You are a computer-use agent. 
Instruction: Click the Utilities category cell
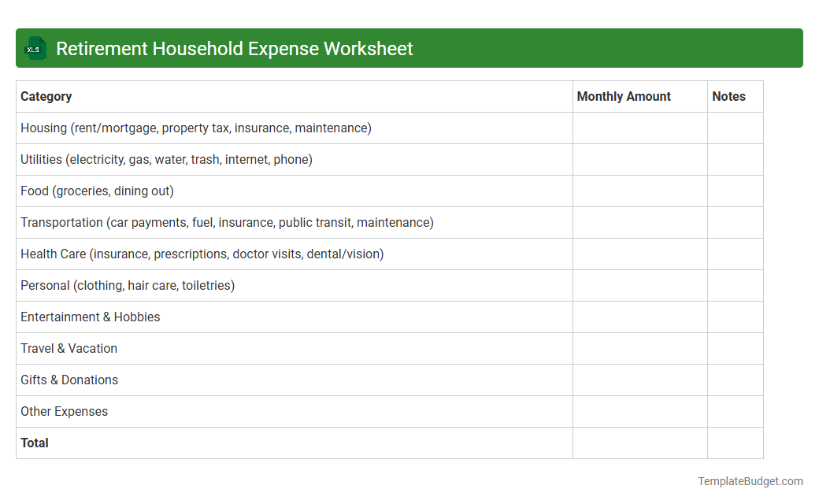tap(166, 159)
